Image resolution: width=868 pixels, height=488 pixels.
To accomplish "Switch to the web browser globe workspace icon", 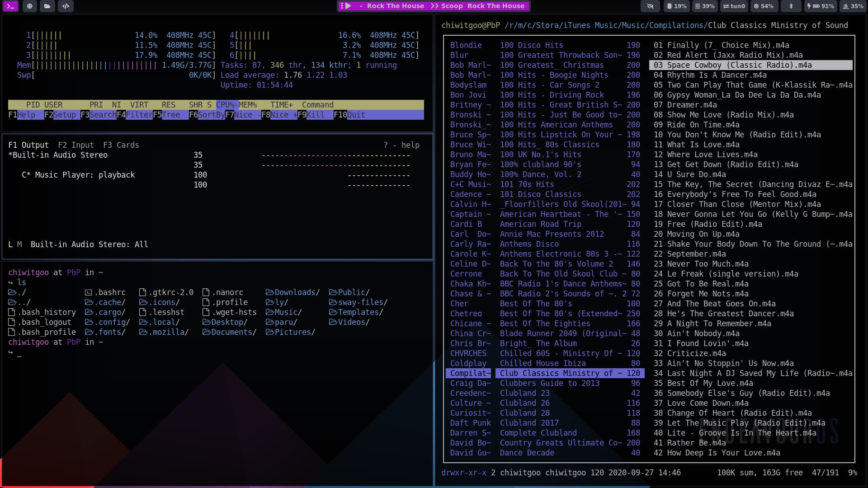I will pyautogui.click(x=29, y=6).
